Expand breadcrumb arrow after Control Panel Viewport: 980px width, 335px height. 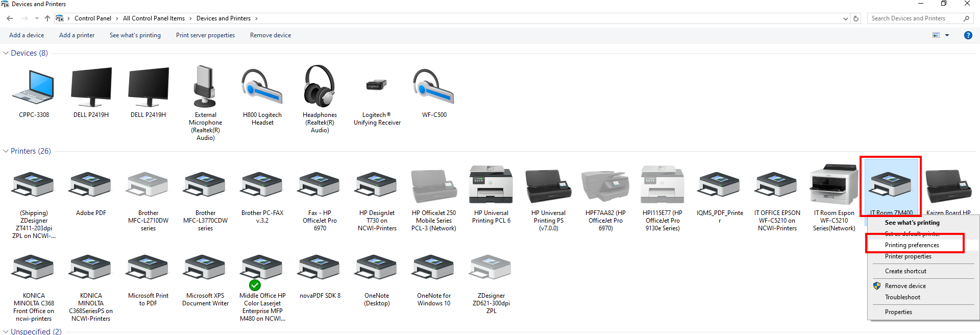117,18
